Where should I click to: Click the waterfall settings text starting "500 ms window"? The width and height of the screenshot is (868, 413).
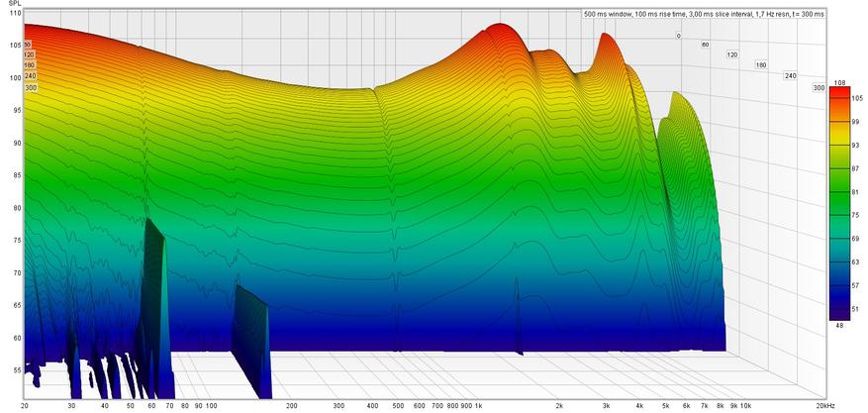tap(704, 14)
